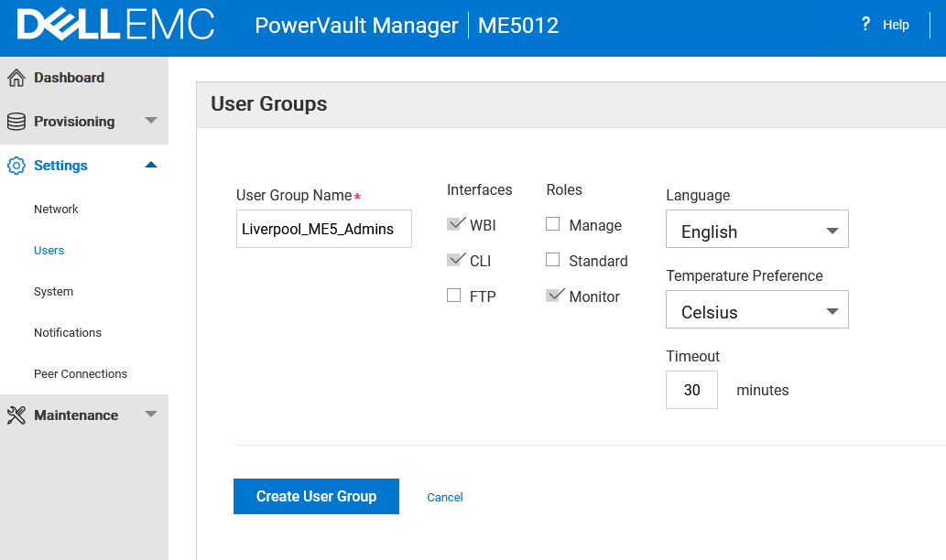946x560 pixels.
Task: Enable the FTP interface checkbox
Action: click(x=453, y=295)
